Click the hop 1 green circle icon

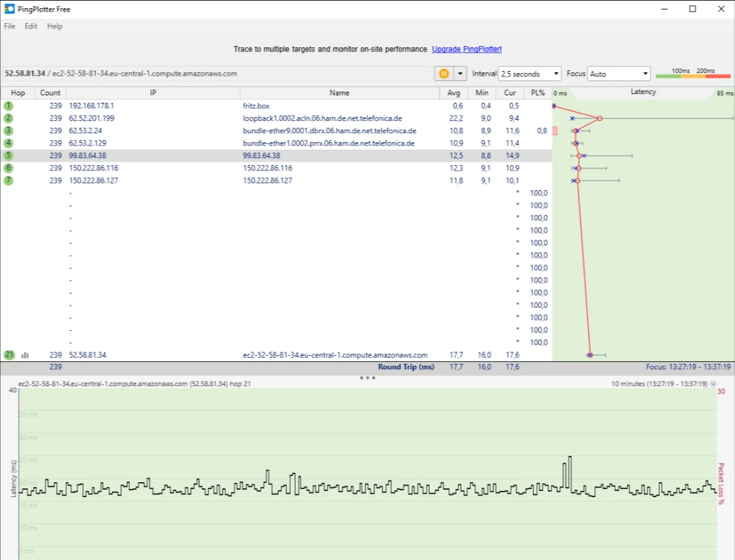(9, 106)
